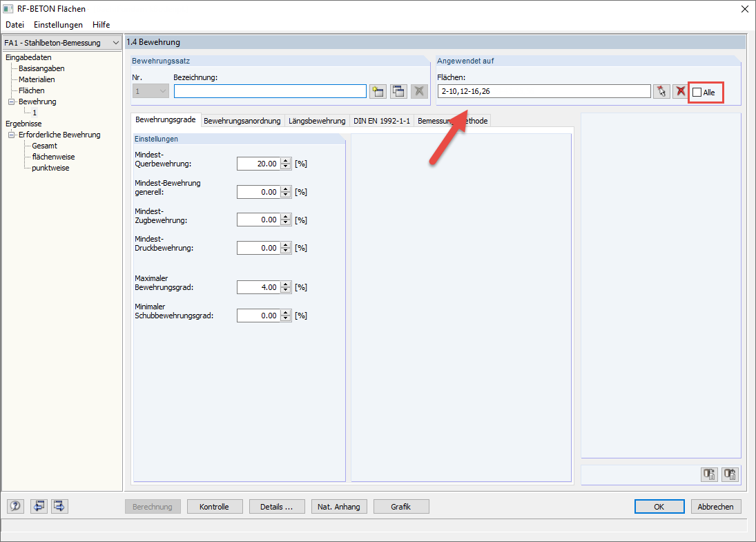
Task: Enable the Alle surfaces checkbox
Action: click(x=697, y=93)
